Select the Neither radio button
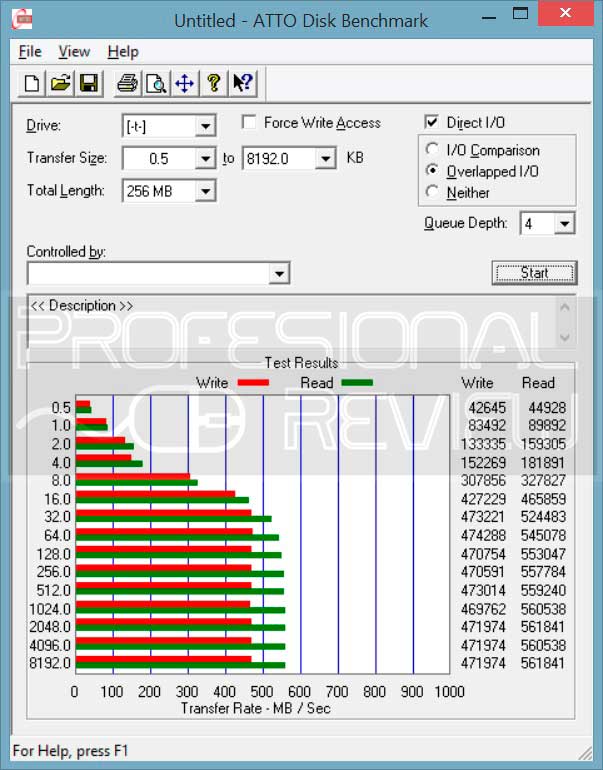This screenshot has height=770, width=603. [432, 192]
